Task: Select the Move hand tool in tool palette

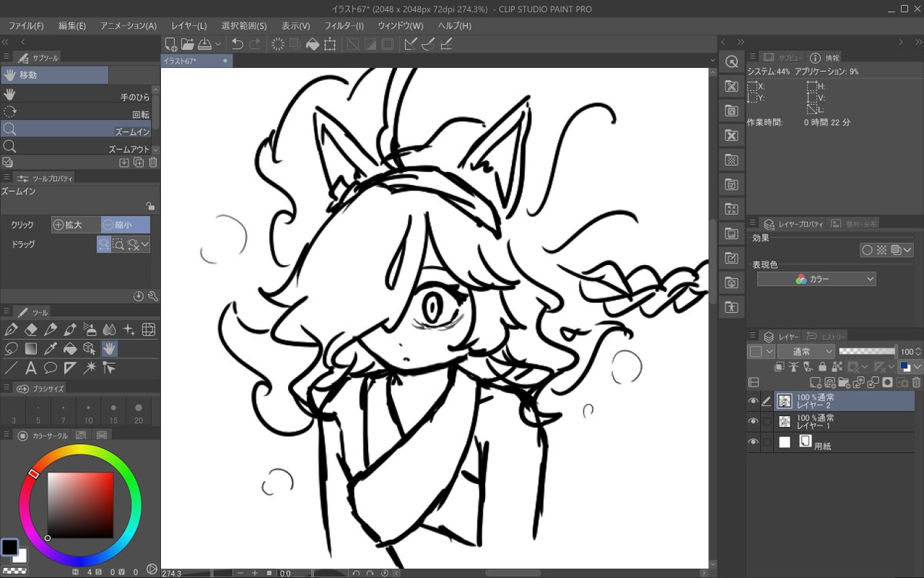Action: tap(109, 348)
